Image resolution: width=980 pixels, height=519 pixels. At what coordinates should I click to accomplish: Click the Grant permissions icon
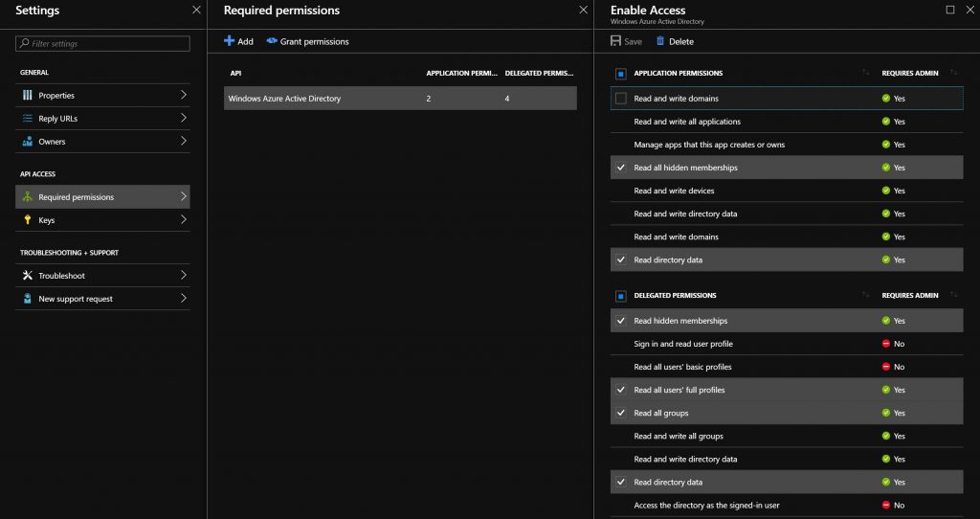pos(272,40)
